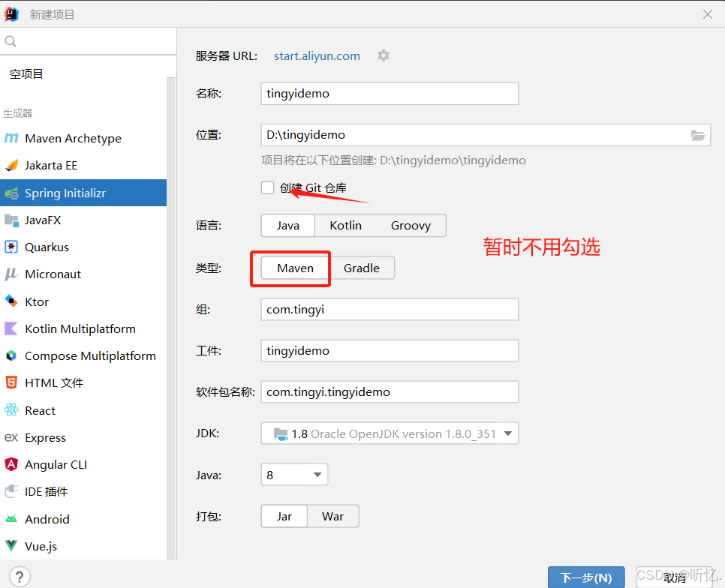This screenshot has height=588, width=725.
Task: Click the Android robot icon
Action: [x=11, y=519]
